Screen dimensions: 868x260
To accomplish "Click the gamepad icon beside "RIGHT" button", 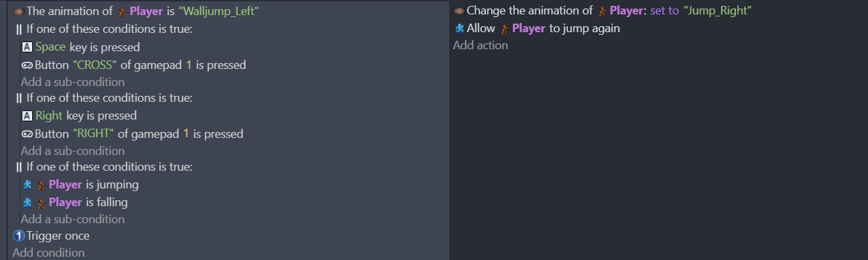I will 27,134.
